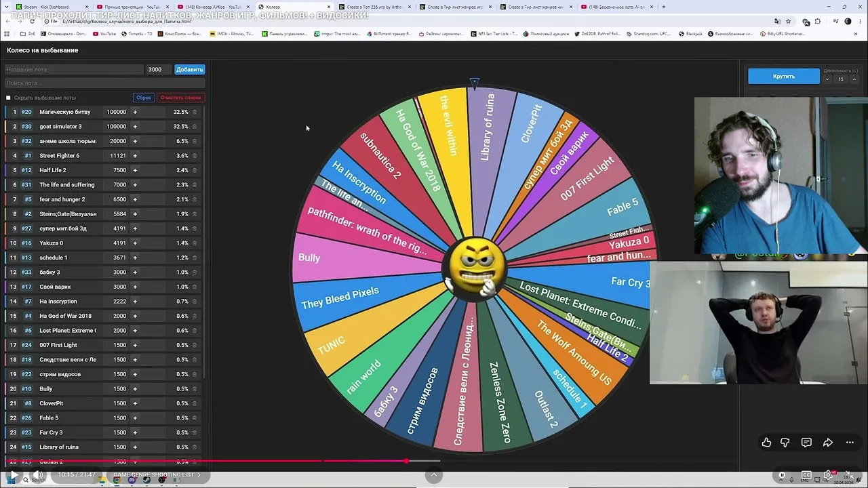868x488 pixels.
Task: Dislike the video with thumbs-down icon
Action: 785,443
